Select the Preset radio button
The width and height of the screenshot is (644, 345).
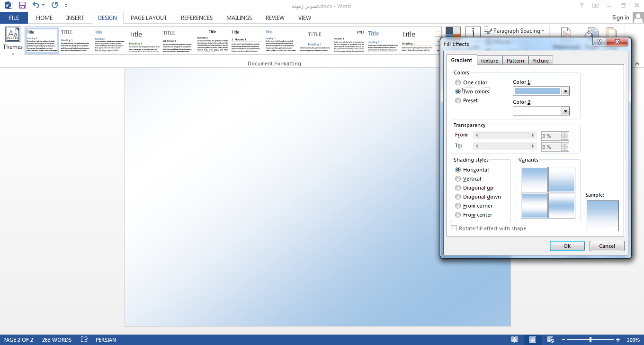(458, 100)
